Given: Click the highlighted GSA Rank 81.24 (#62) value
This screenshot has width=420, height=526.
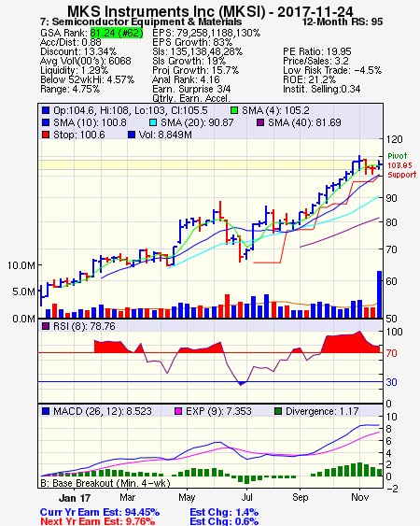Looking at the screenshot, I should pyautogui.click(x=117, y=33).
